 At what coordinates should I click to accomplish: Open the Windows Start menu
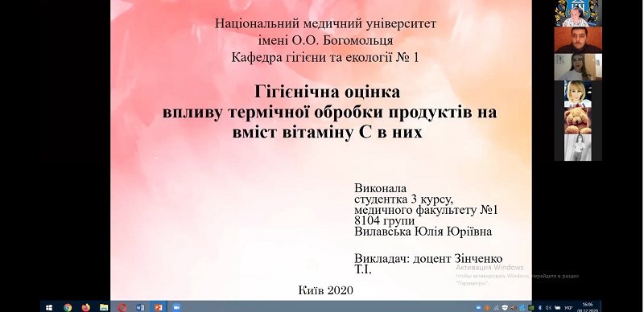pos(49,307)
